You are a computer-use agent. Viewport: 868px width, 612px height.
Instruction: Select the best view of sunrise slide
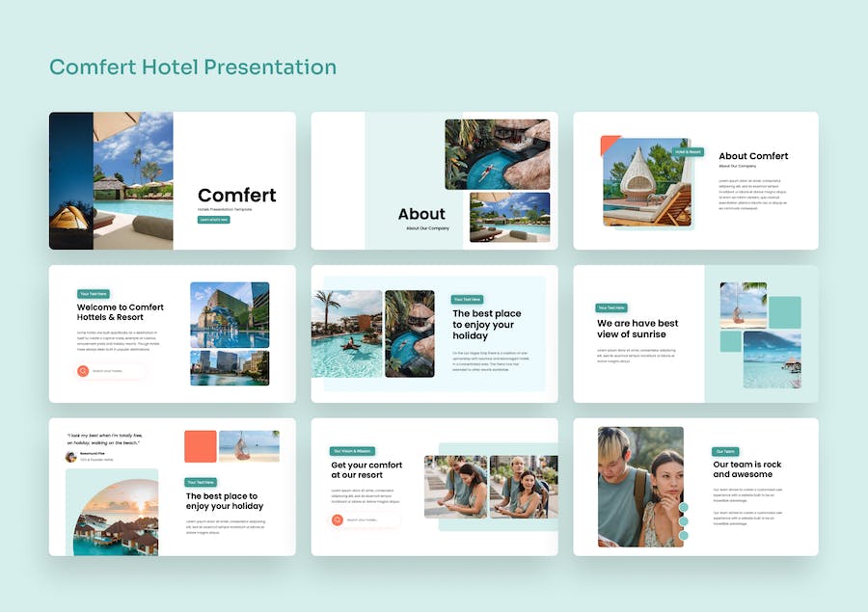point(695,333)
